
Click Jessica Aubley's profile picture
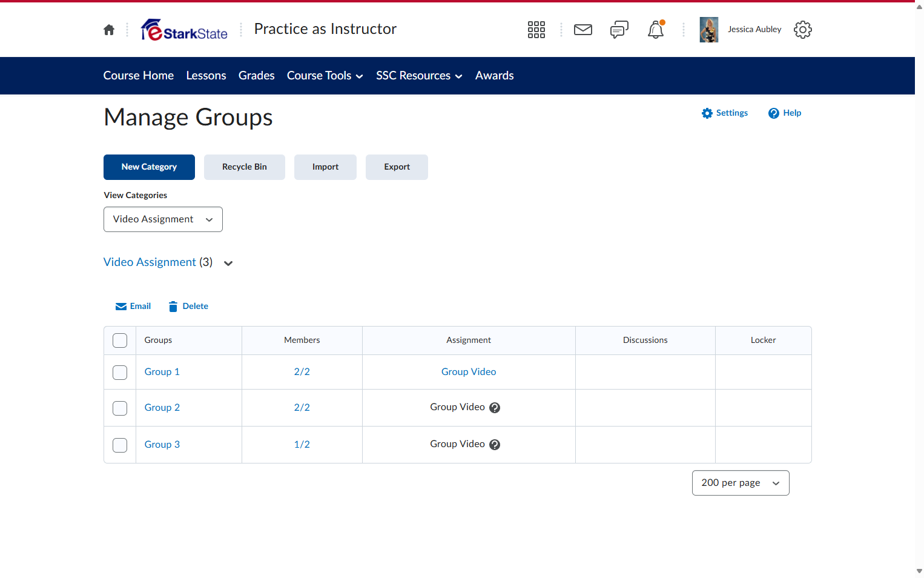tap(709, 30)
